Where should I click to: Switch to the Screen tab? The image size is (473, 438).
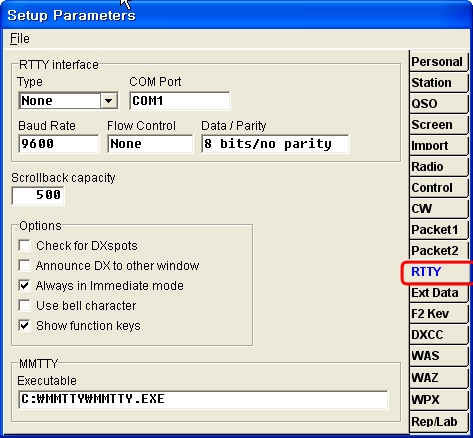click(x=438, y=125)
